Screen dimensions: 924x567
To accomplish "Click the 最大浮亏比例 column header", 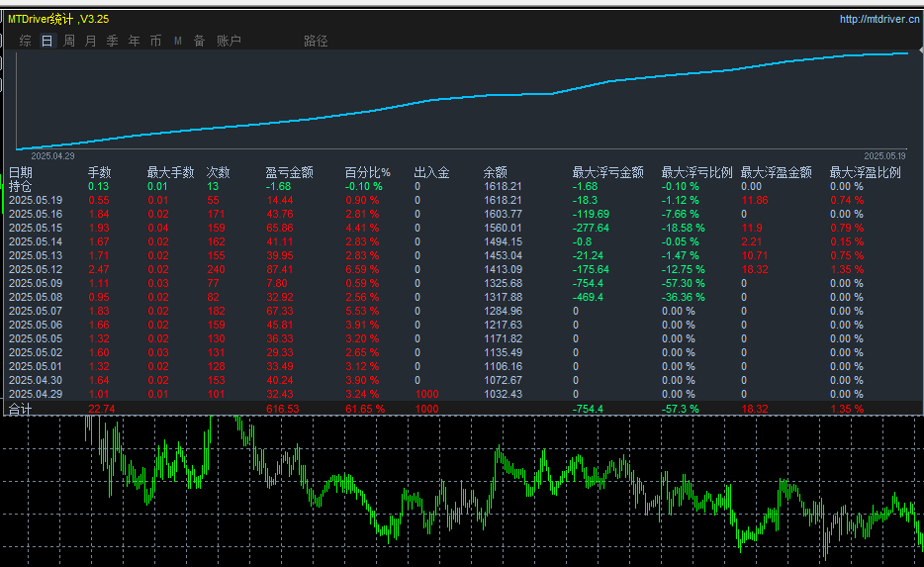I will (696, 172).
